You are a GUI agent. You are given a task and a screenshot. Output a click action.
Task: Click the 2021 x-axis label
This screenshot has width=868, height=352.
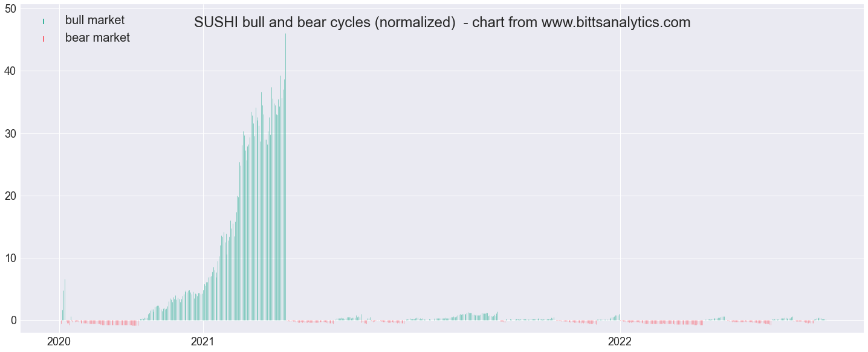tap(203, 342)
